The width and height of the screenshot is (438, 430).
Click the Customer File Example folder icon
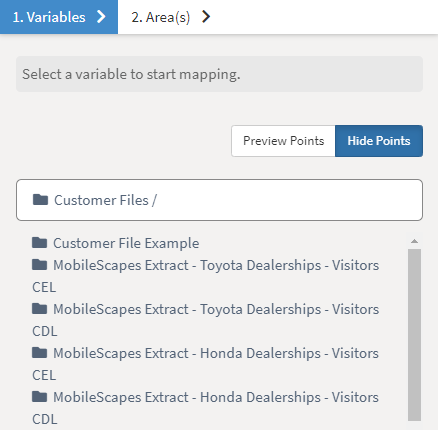[x=39, y=242]
